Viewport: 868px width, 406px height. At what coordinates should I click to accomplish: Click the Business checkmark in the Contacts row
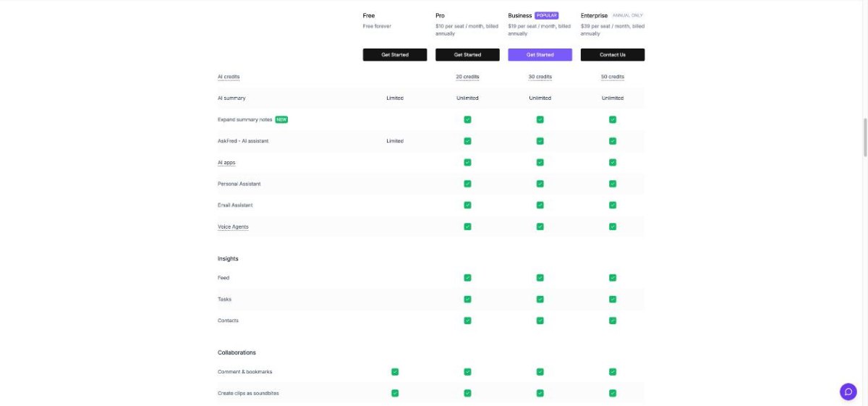(540, 321)
